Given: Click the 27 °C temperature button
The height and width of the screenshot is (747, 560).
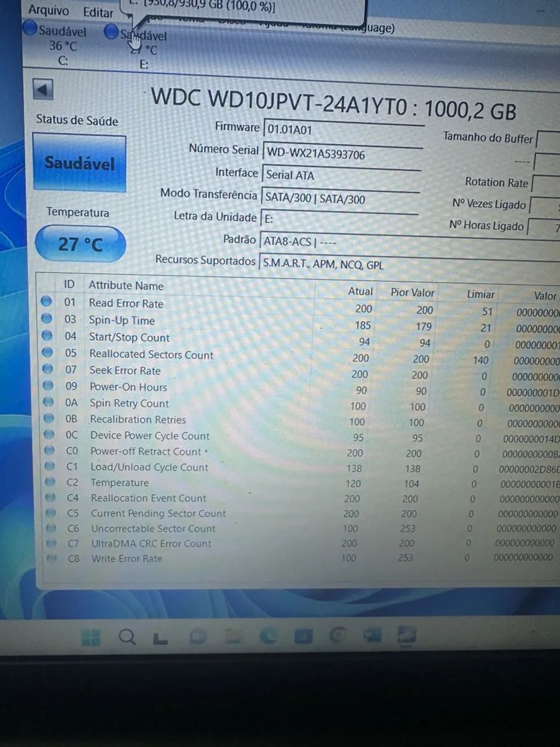Looking at the screenshot, I should click(80, 243).
